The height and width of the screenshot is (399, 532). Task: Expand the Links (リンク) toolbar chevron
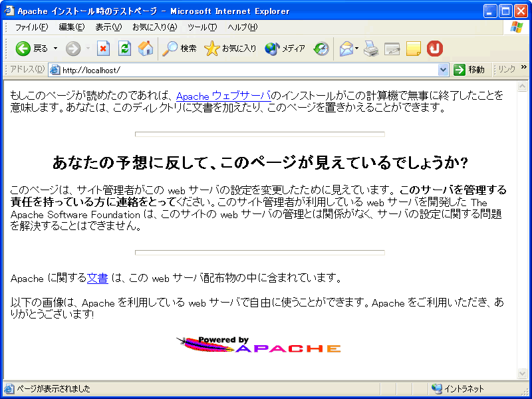click(523, 67)
